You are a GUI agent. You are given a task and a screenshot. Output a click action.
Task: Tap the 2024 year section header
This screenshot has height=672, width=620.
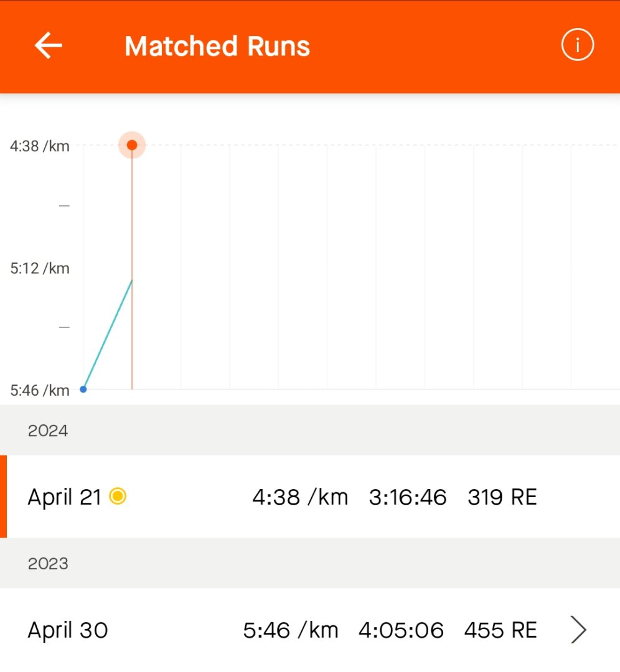[310, 430]
